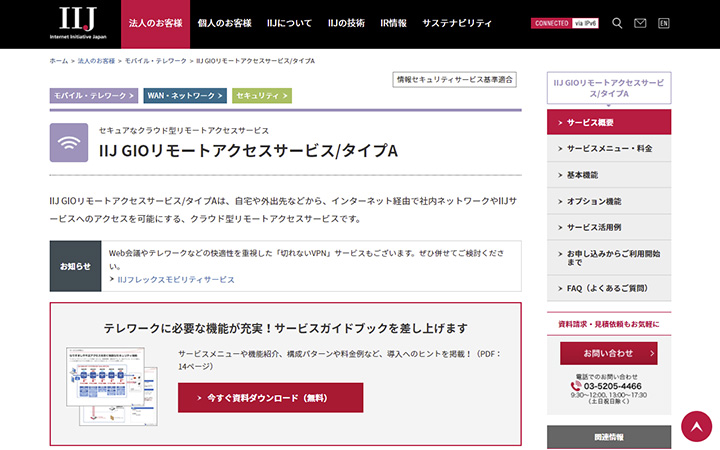This screenshot has width=720, height=450.
Task: Open the IIJについて menu
Action: pyautogui.click(x=289, y=23)
